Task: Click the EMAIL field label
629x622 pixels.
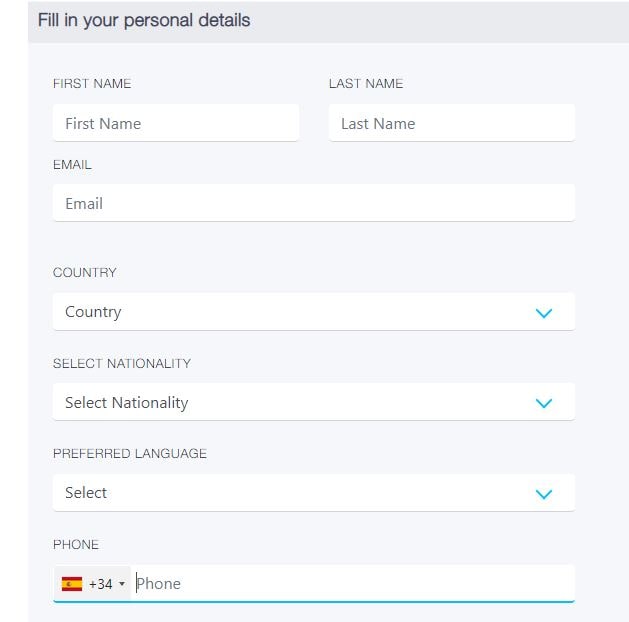Action: 72,164
